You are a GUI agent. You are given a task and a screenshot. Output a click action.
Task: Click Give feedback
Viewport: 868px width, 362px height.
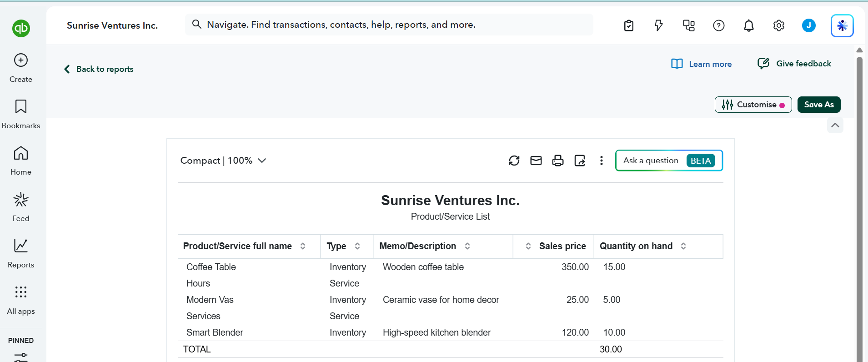pos(794,64)
